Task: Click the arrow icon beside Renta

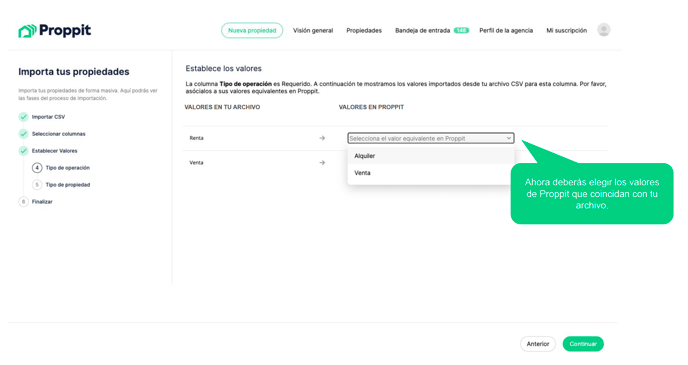Action: click(x=322, y=138)
